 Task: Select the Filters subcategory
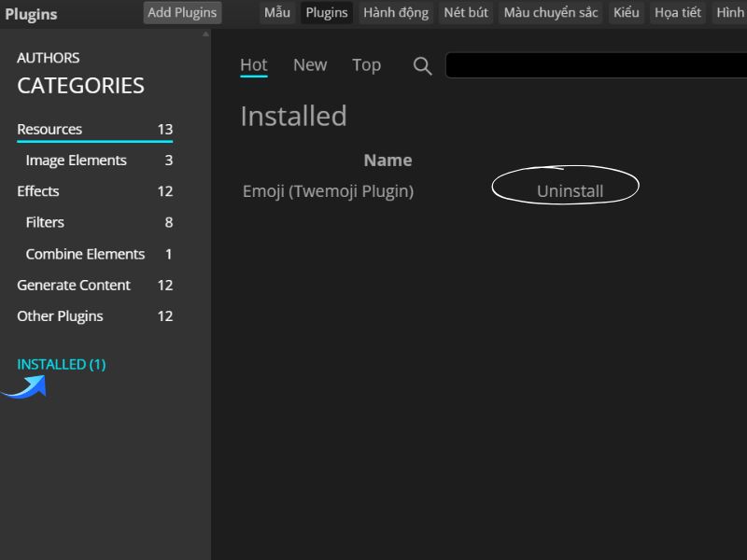click(x=99, y=222)
